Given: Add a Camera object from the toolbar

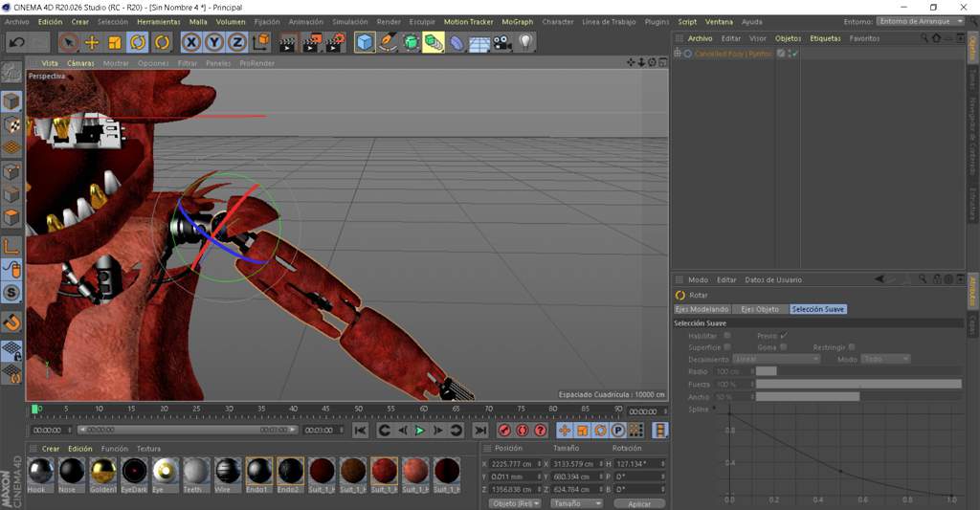Looking at the screenshot, I should pos(502,42).
